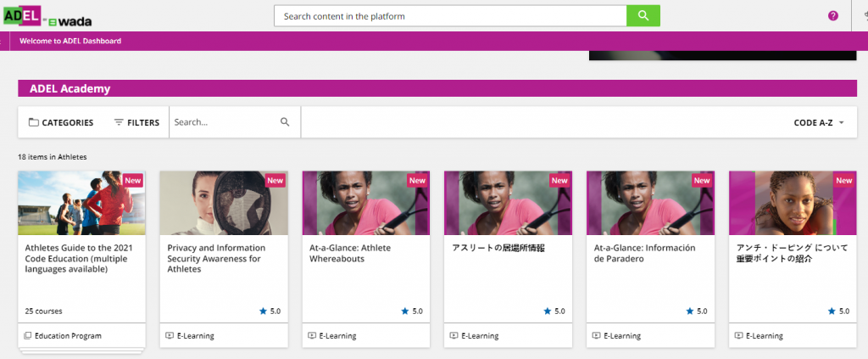
Task: Click the green search magnifier button
Action: 643,16
